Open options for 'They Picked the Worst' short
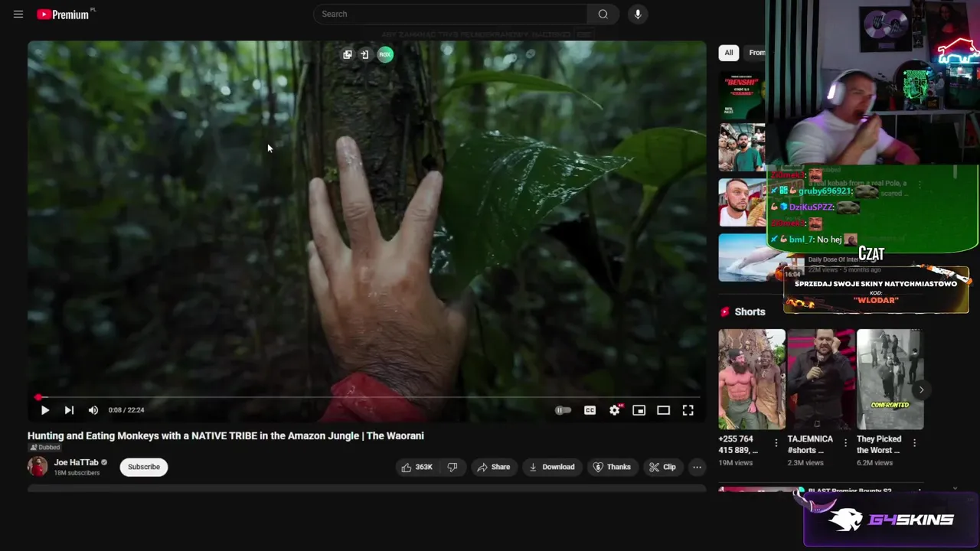 pyautogui.click(x=914, y=443)
